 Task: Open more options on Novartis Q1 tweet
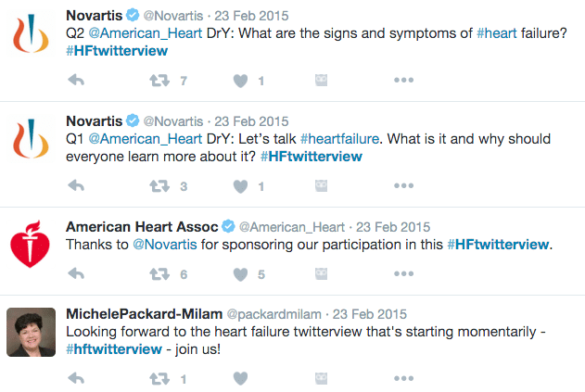pyautogui.click(x=403, y=185)
